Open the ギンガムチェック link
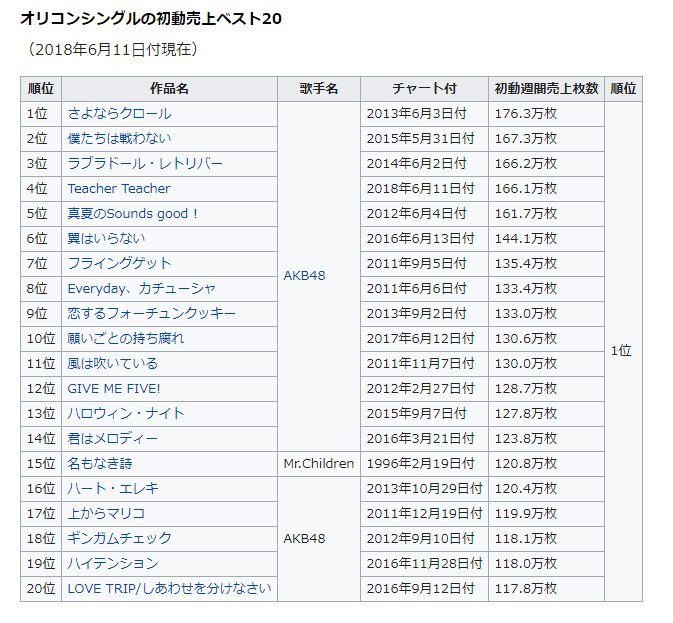Image resolution: width=673 pixels, height=623 pixels. (119, 538)
